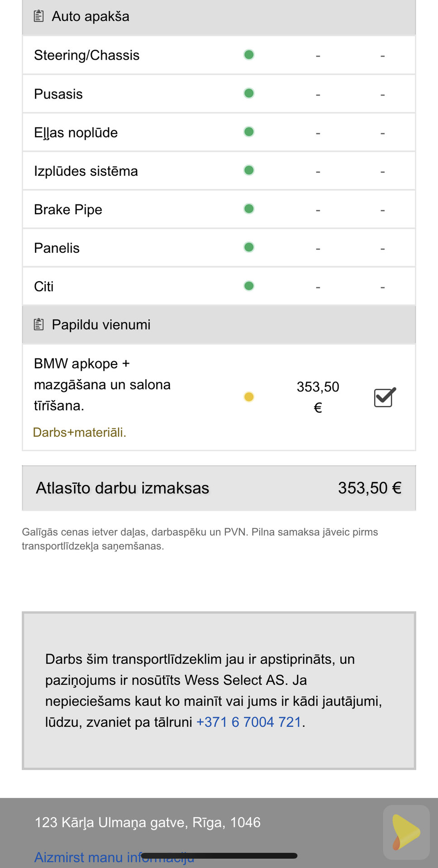This screenshot has width=438, height=868.
Task: Select the Auto apakša section header
Action: [x=219, y=17]
